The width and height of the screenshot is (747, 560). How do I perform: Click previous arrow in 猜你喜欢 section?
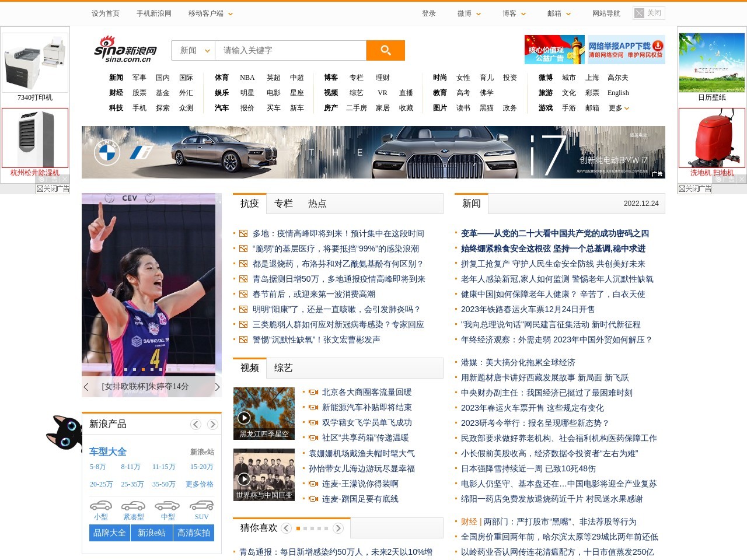(x=286, y=528)
